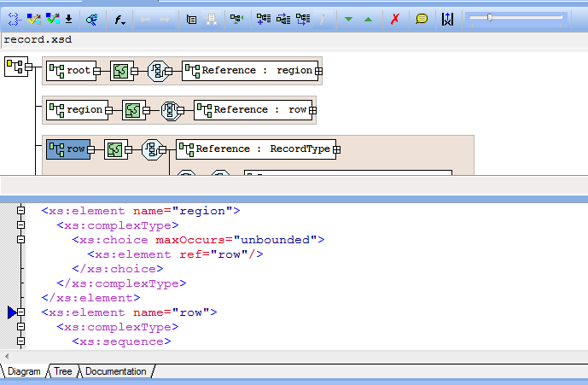Collapse the region element node
588x385 pixels.
pos(108,110)
